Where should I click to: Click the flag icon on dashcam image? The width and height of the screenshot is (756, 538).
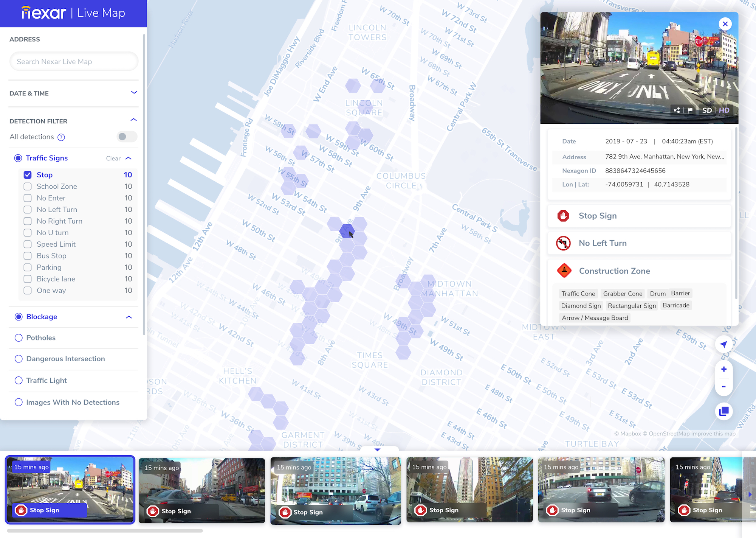690,110
